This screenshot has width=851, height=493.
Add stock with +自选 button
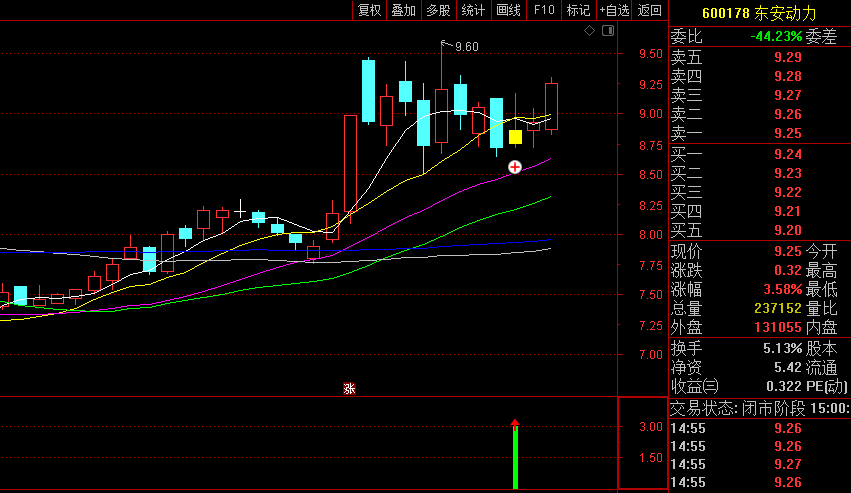click(614, 10)
